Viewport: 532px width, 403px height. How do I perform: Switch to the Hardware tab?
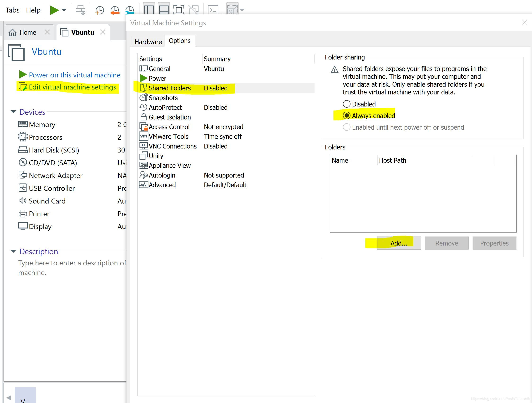point(148,42)
